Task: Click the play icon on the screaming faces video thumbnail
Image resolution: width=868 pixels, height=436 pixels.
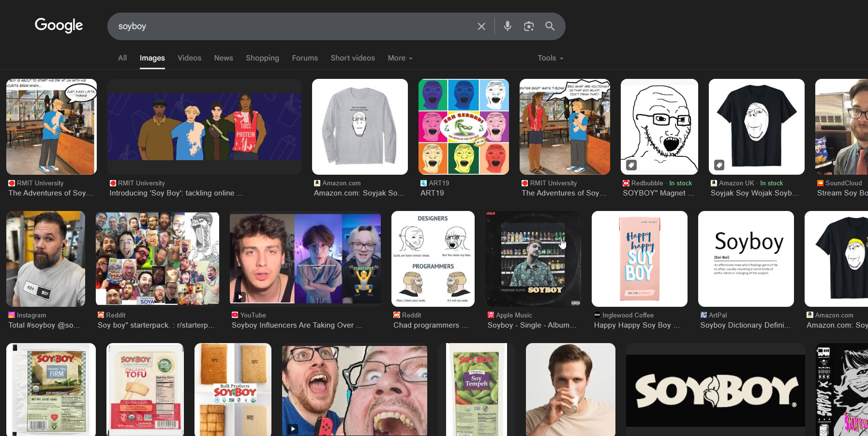Action: pos(293,429)
